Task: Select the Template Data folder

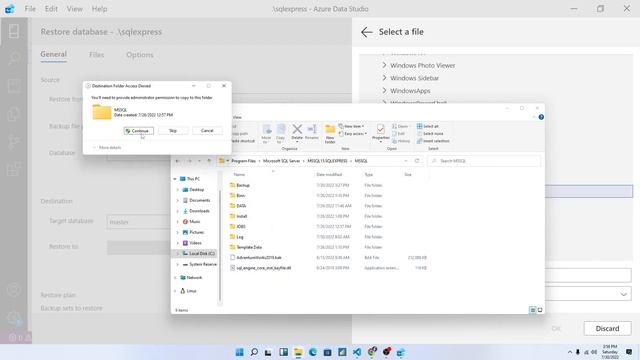Action: (x=249, y=247)
